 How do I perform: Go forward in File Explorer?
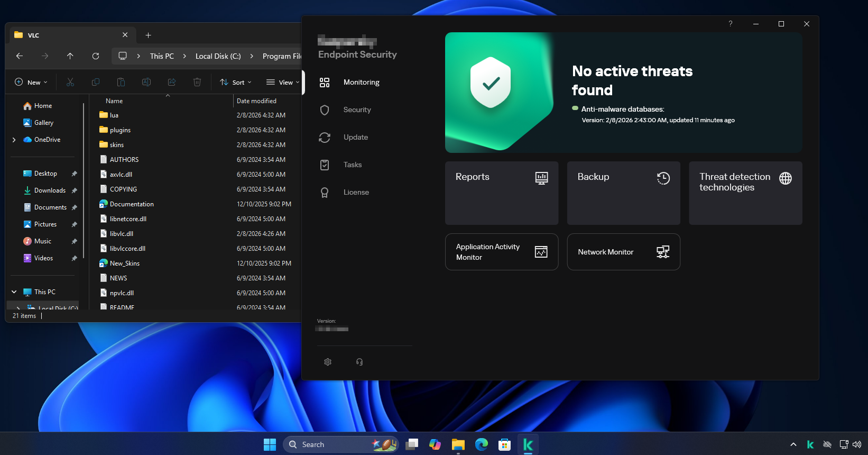pyautogui.click(x=45, y=56)
